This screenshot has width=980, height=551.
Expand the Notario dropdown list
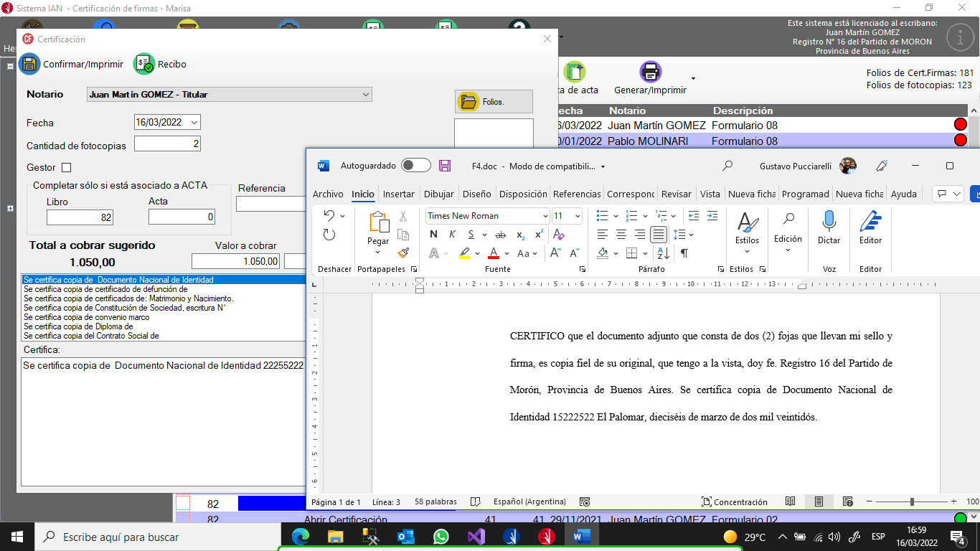(366, 94)
